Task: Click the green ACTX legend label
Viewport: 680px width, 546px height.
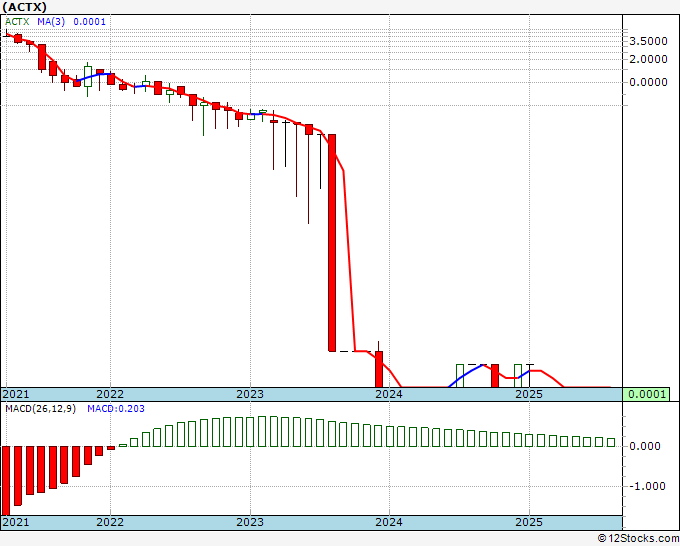Action: (x=17, y=21)
